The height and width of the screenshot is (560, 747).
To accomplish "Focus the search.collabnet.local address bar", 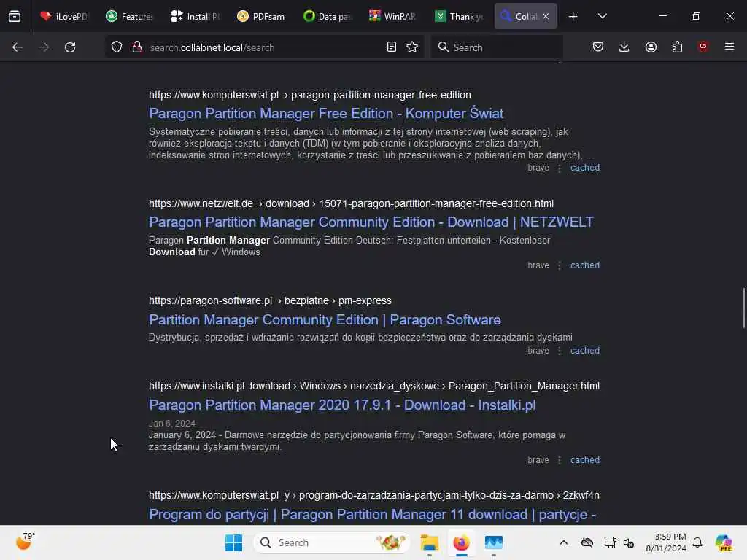I will tap(265, 47).
